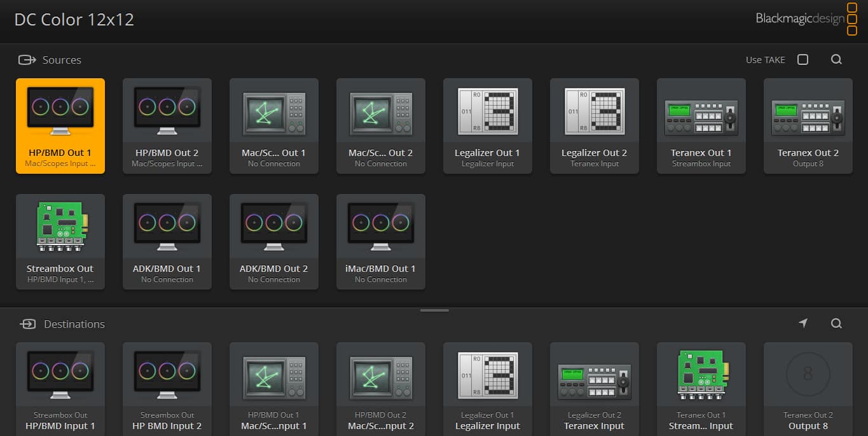Select the HP/BMD Out 2 source
The width and height of the screenshot is (868, 436).
coord(167,126)
